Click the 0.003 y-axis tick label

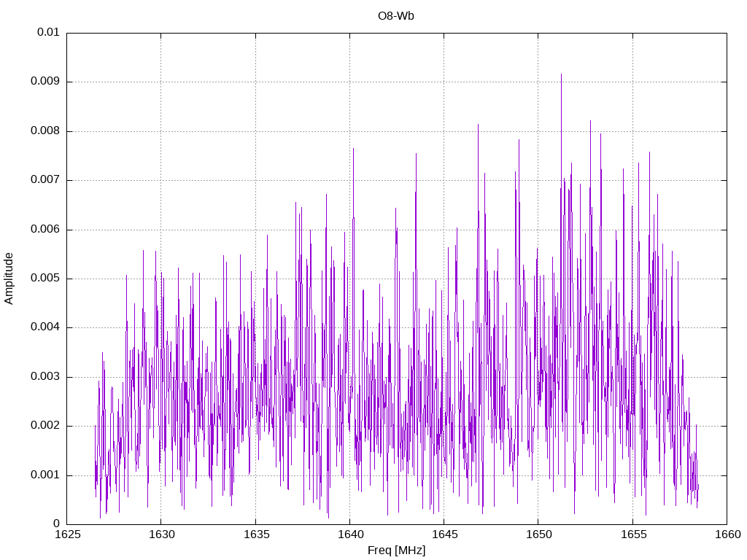coord(45,377)
